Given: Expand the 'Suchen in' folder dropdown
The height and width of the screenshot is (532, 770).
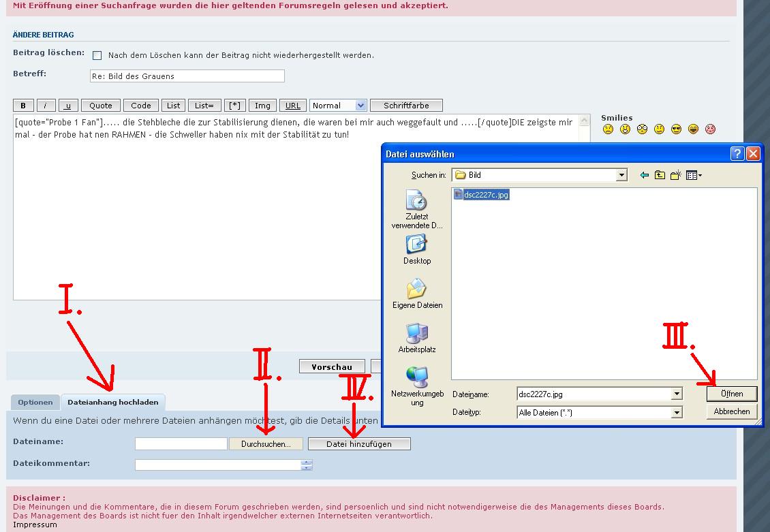Looking at the screenshot, I should (x=621, y=175).
